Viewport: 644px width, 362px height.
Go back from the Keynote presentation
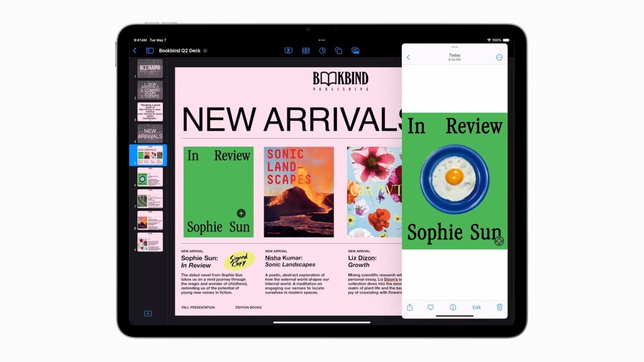coord(135,50)
